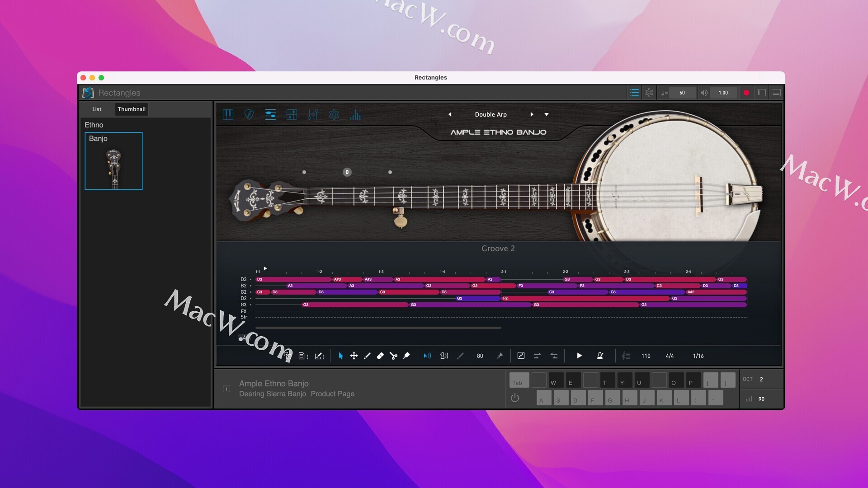The height and width of the screenshot is (488, 868).
Task: Toggle the bottom panel layout icon
Action: 776,93
